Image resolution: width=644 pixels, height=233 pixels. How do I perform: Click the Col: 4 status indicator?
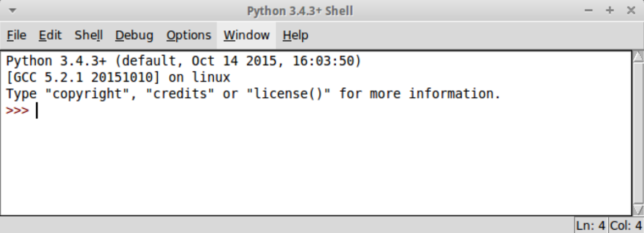[626, 225]
